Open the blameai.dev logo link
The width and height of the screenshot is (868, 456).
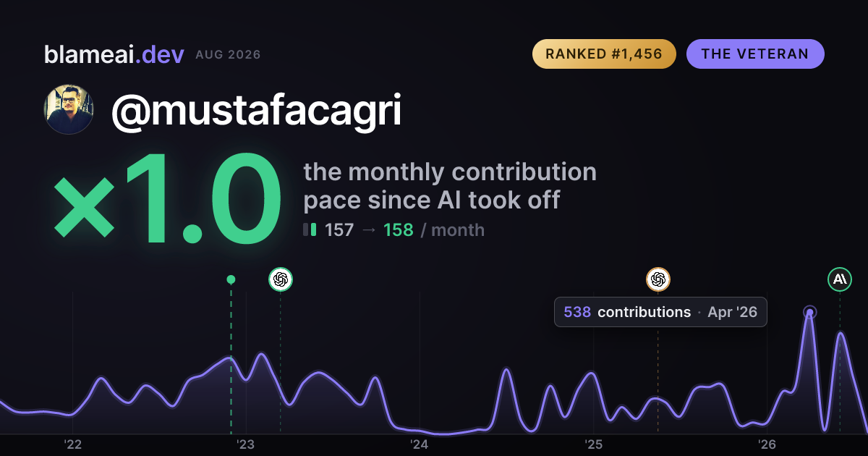pyautogui.click(x=114, y=54)
